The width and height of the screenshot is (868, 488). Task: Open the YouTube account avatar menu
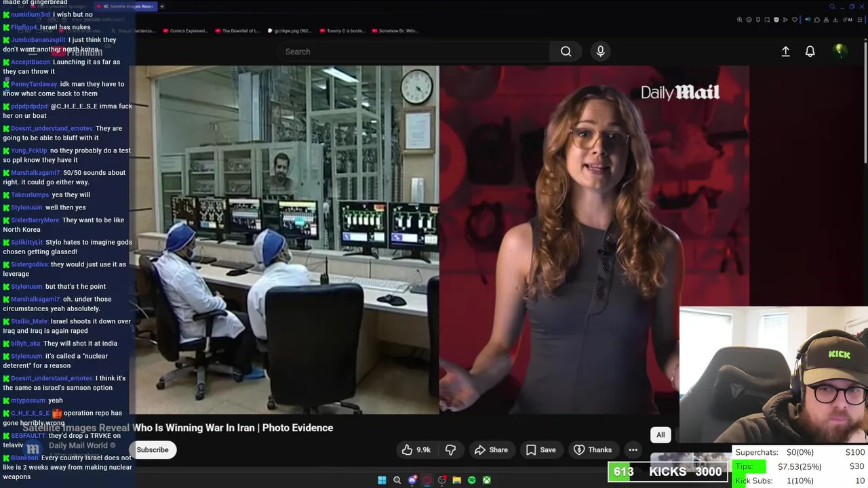coord(839,51)
